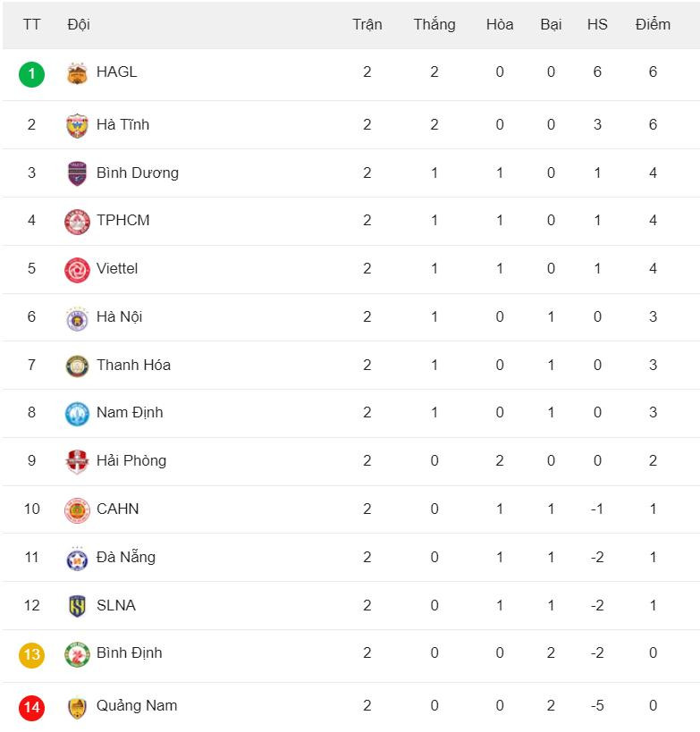The width and height of the screenshot is (700, 732).
Task: Click the Hà Nội team crest
Action: click(x=77, y=317)
